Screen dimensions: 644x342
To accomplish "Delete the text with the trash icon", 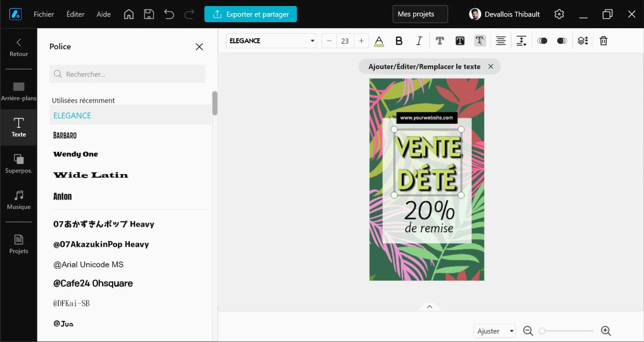I will coord(603,41).
